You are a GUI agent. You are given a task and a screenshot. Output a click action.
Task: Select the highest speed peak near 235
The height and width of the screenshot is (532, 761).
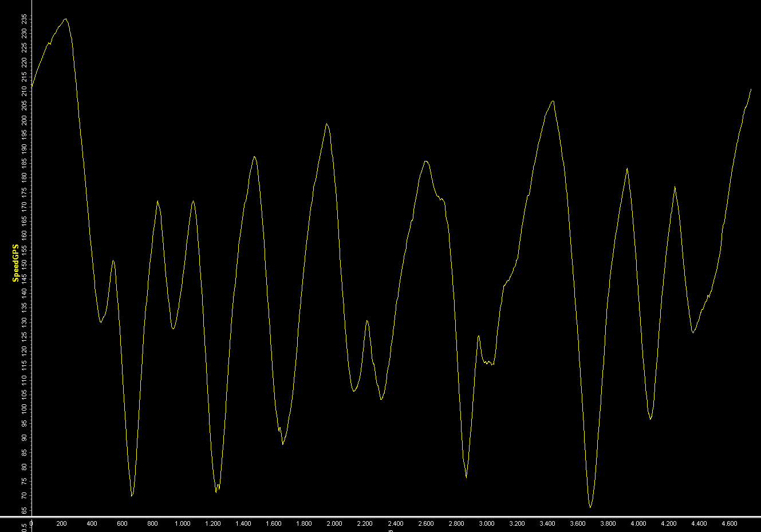click(65, 19)
